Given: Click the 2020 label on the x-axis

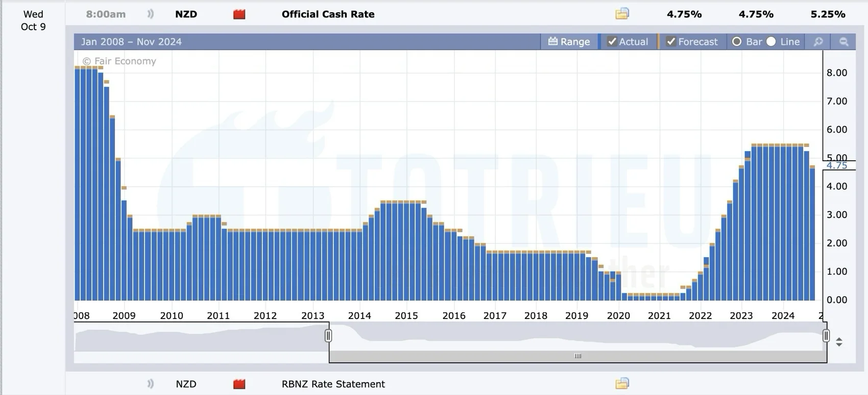Looking at the screenshot, I should (x=618, y=315).
